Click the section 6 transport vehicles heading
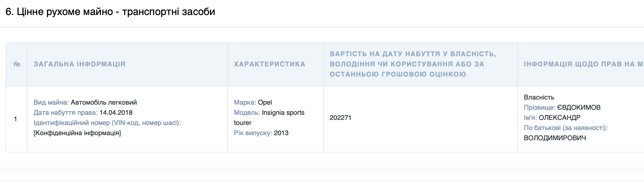This screenshot has width=644, height=183. pyautogui.click(x=110, y=12)
